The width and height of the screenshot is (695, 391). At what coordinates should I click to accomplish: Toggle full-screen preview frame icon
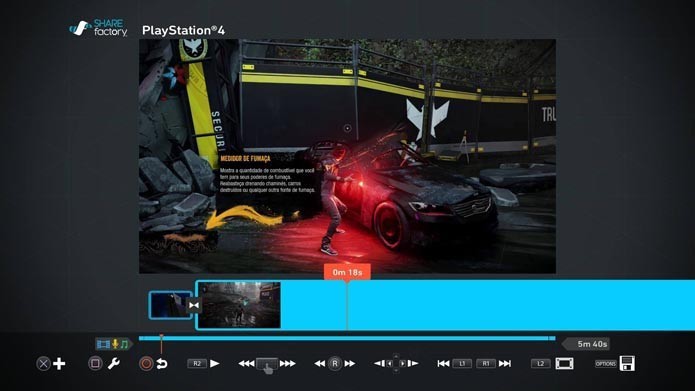pyautogui.click(x=564, y=364)
